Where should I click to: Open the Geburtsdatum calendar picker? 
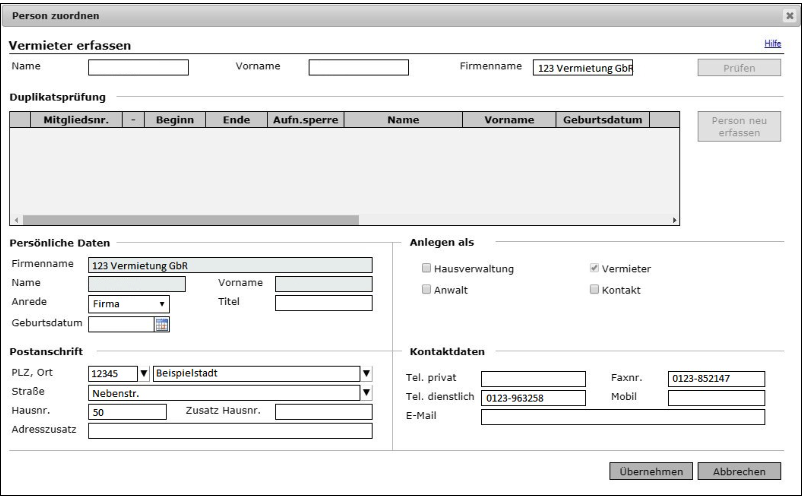[162, 324]
